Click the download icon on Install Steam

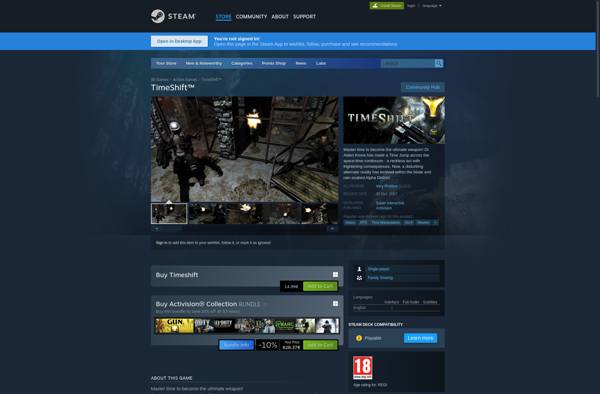click(375, 5)
